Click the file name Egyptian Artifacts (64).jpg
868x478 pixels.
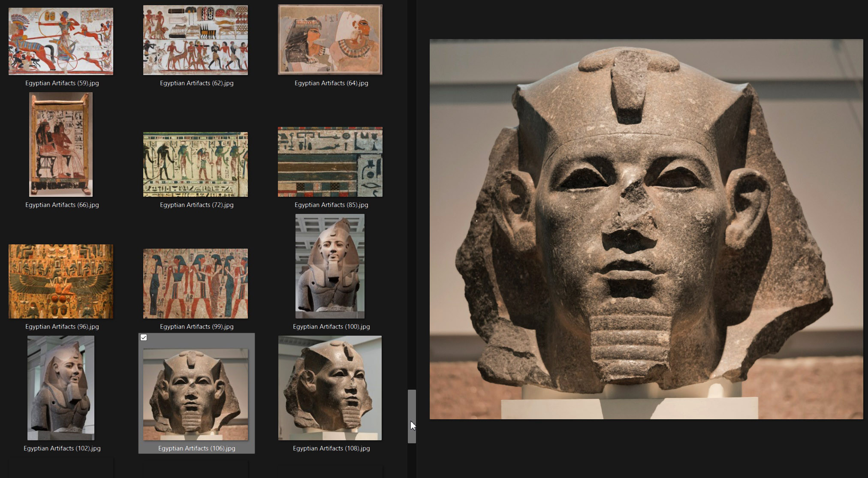coord(332,83)
